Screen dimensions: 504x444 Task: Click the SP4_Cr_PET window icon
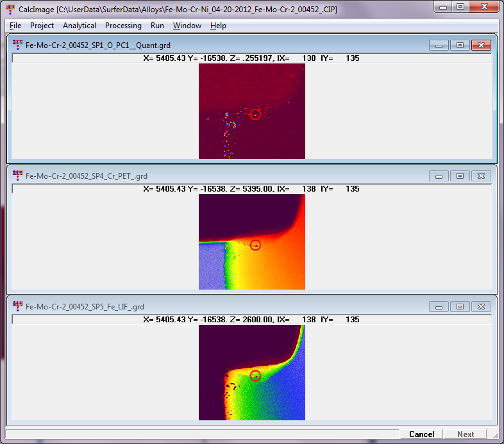point(17,176)
